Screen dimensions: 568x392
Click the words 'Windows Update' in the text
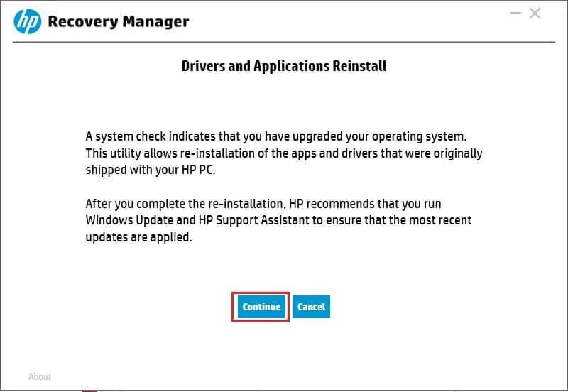[129, 220]
